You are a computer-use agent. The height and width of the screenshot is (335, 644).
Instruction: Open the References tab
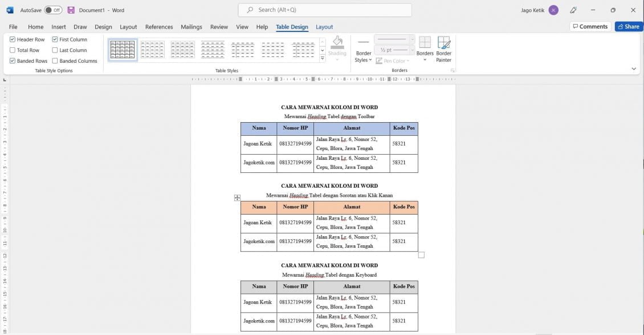159,27
